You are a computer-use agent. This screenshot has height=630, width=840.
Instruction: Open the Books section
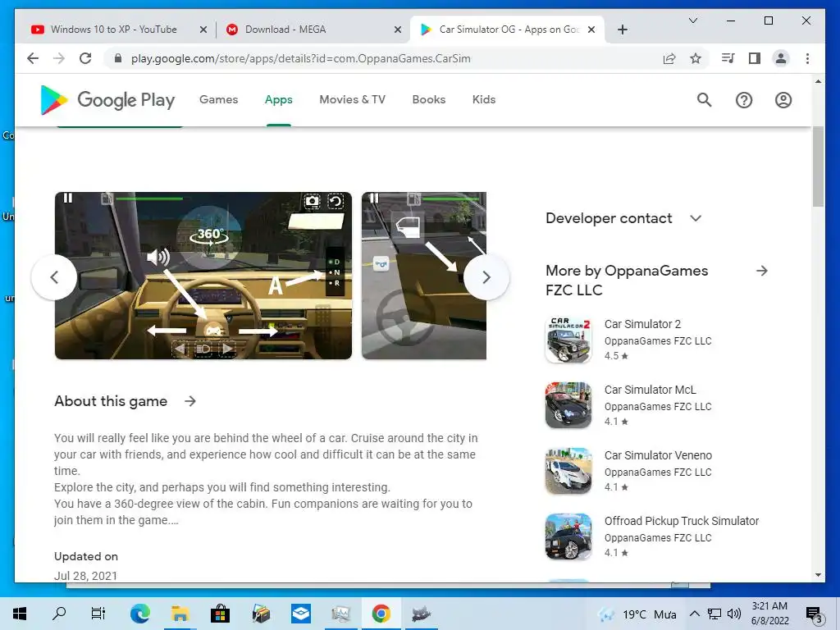[428, 99]
